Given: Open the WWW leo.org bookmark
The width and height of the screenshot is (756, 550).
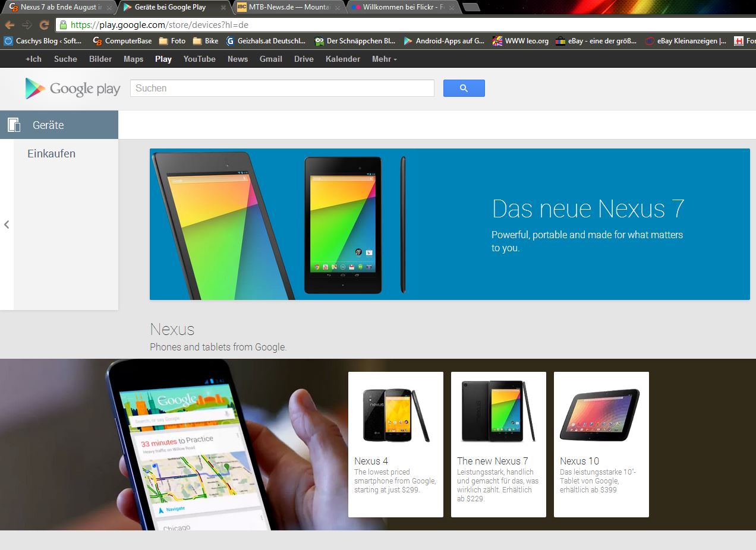Looking at the screenshot, I should (521, 41).
